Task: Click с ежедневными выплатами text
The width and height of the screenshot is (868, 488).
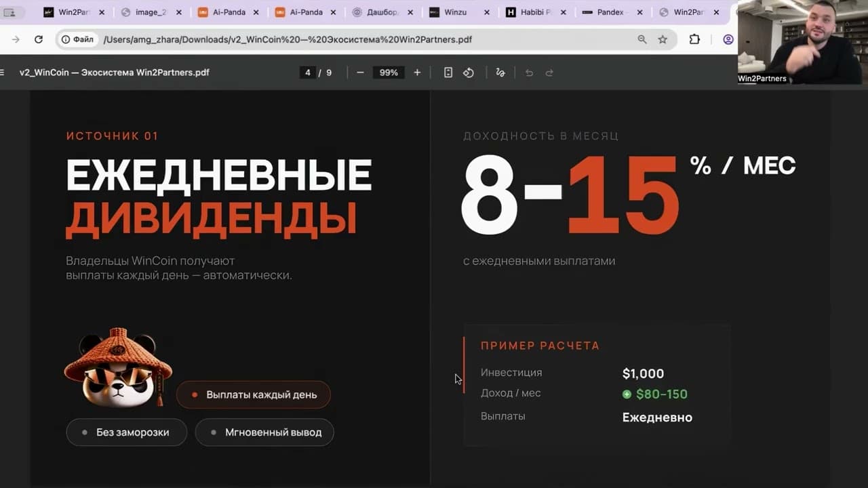Action: point(539,261)
